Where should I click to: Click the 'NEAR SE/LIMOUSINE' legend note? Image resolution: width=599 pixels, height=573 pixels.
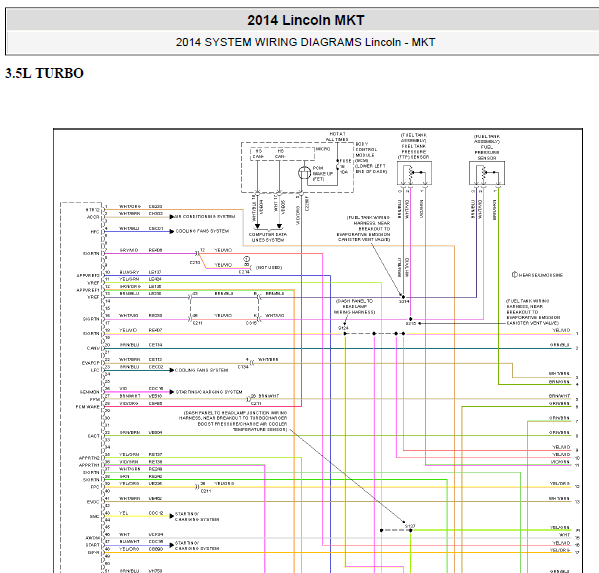[537, 275]
